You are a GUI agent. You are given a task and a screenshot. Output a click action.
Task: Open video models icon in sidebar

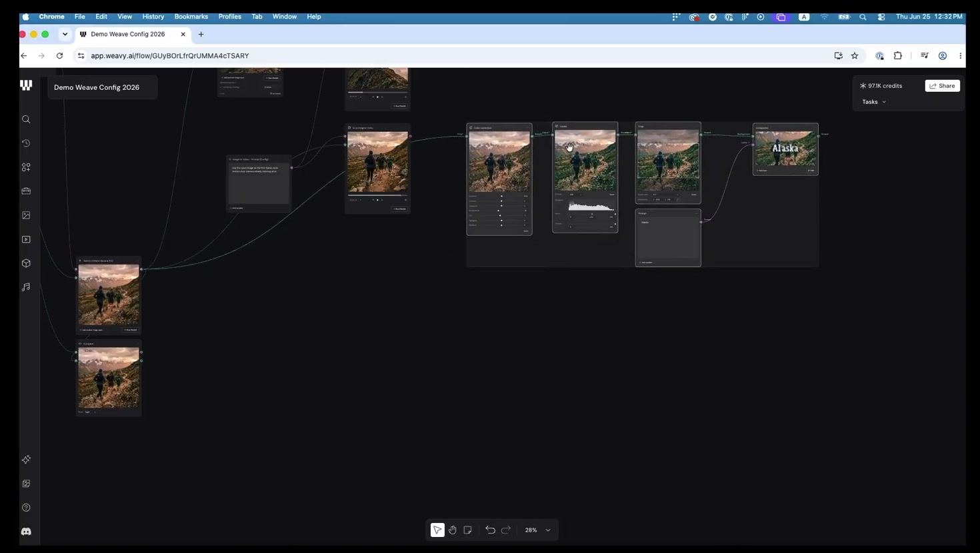pyautogui.click(x=26, y=239)
